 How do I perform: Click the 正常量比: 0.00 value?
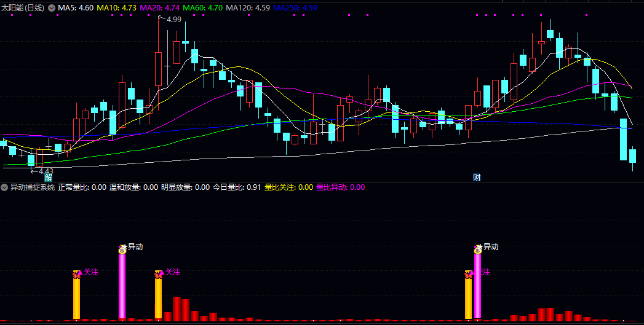point(82,187)
